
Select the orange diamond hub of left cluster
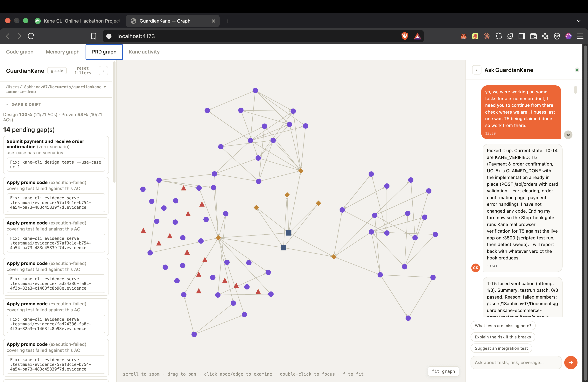218,238
